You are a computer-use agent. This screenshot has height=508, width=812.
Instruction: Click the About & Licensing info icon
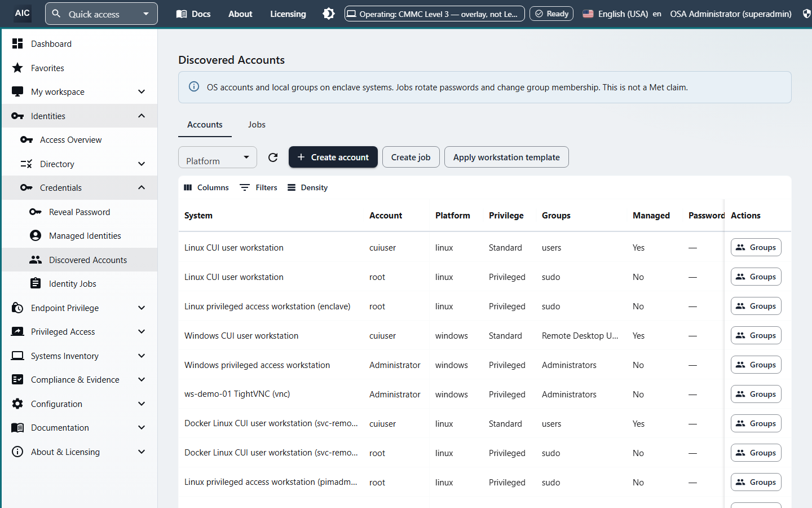(17, 452)
